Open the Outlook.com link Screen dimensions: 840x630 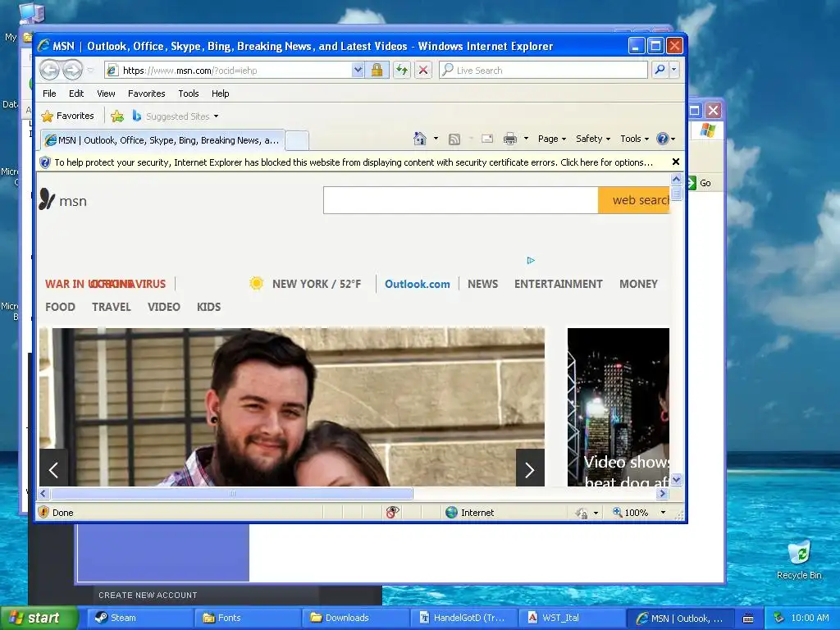point(418,284)
